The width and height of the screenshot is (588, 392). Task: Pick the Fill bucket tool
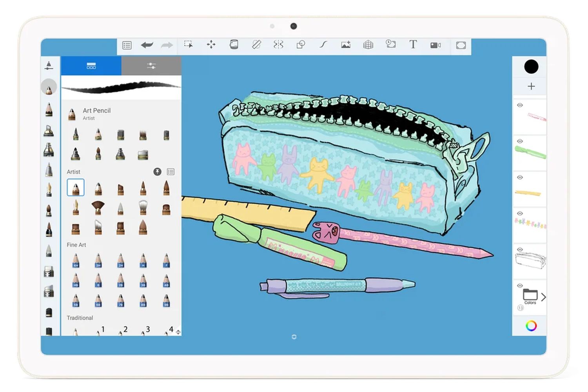click(x=234, y=45)
